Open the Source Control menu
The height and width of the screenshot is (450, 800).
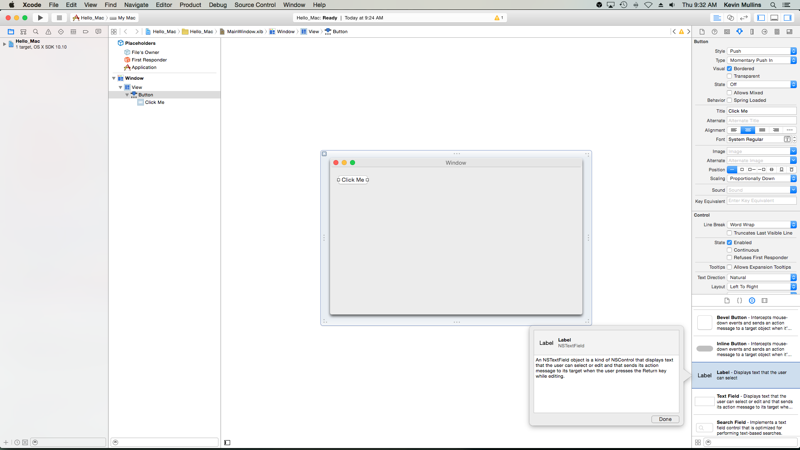[255, 5]
